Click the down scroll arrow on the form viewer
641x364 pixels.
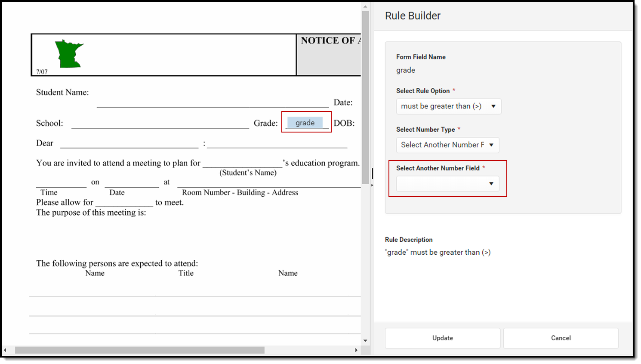coord(365,340)
